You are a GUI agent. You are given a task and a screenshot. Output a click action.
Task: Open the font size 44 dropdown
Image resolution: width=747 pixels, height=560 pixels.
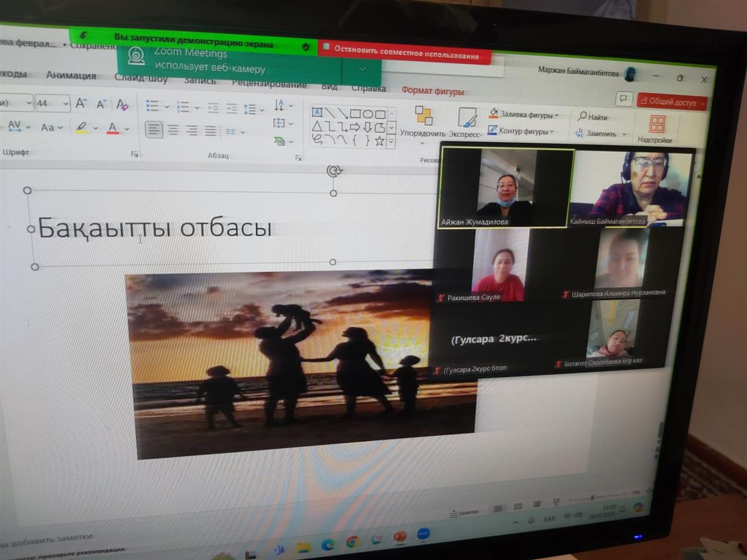(65, 103)
